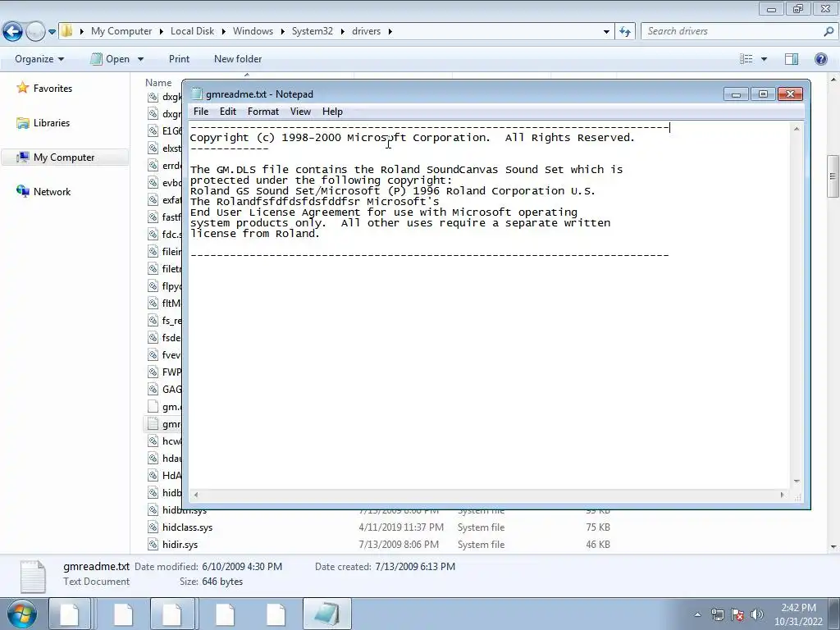Click the Explorer Forward navigation arrow
The image size is (840, 630).
35,32
